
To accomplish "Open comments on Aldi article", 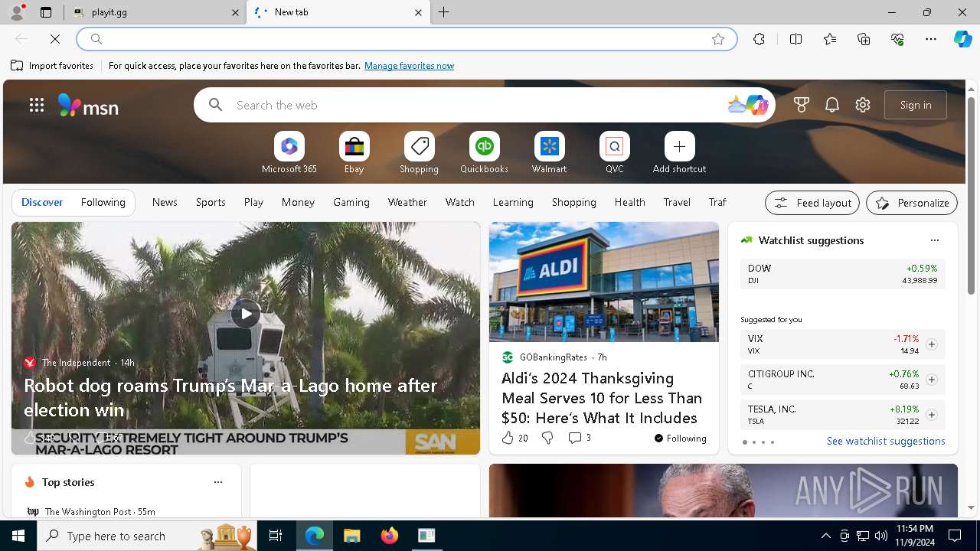I will (580, 438).
